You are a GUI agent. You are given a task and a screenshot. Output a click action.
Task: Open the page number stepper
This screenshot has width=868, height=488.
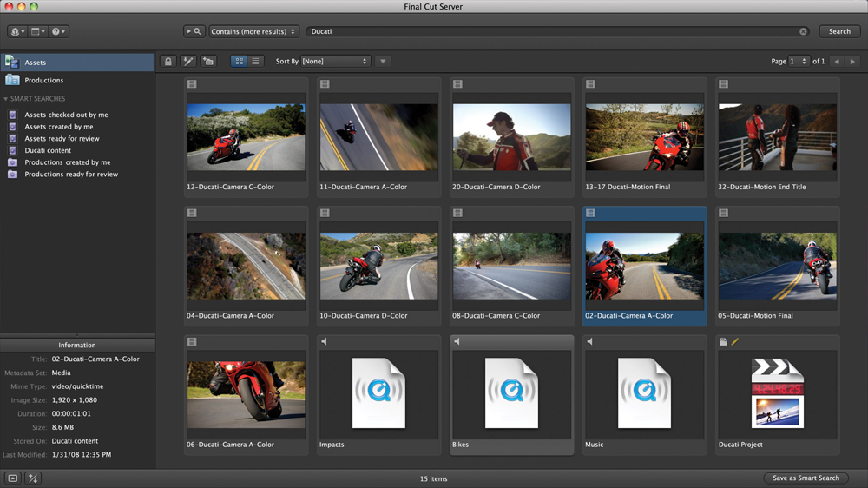(x=799, y=62)
